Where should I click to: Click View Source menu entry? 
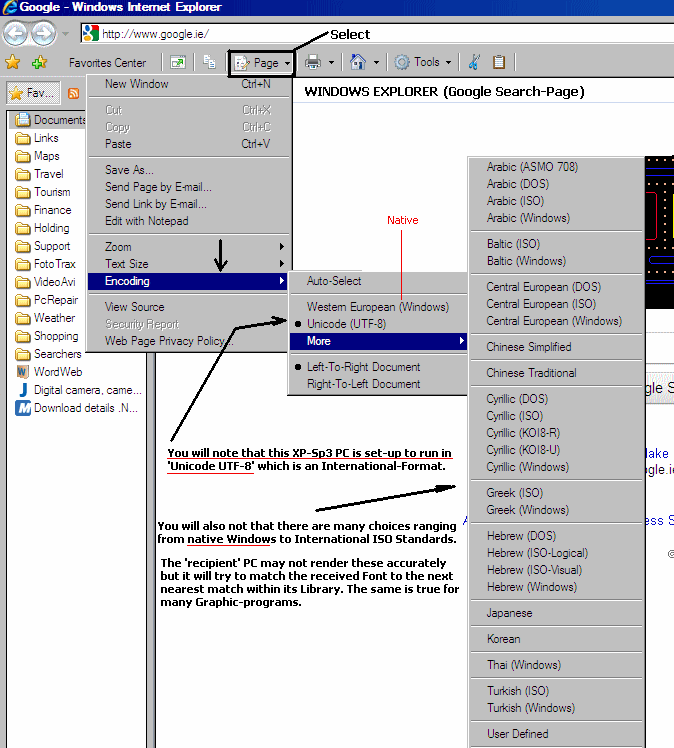coord(135,307)
